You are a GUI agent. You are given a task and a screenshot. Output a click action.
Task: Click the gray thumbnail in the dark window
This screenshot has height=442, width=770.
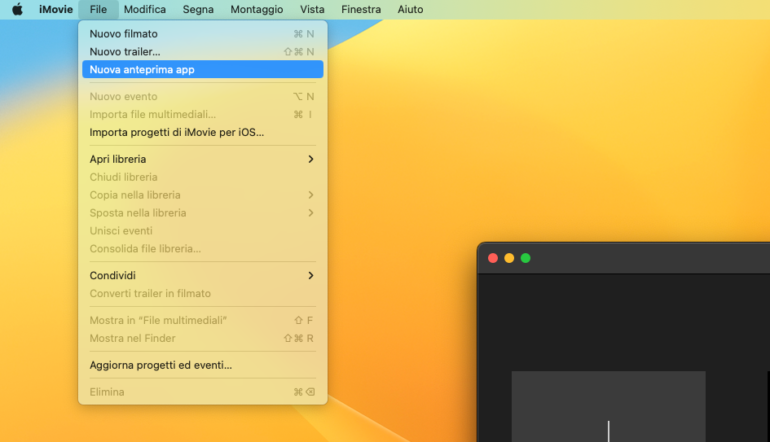pos(608,407)
